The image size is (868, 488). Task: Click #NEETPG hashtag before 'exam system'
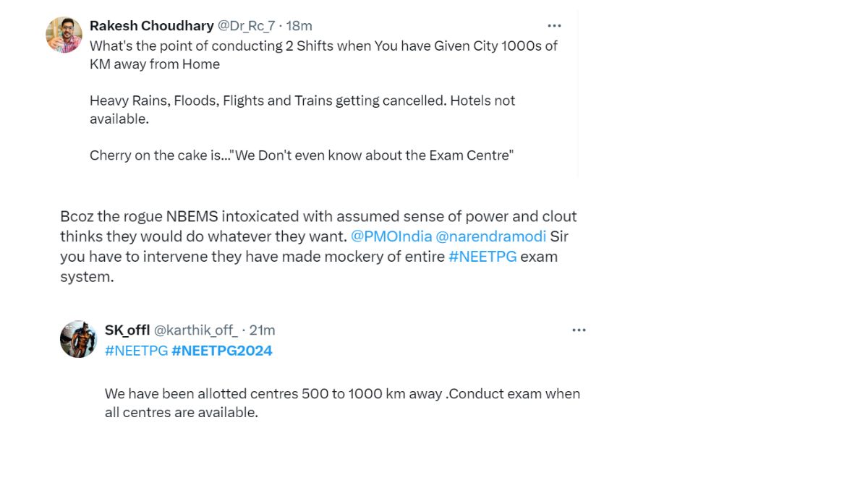(x=482, y=257)
